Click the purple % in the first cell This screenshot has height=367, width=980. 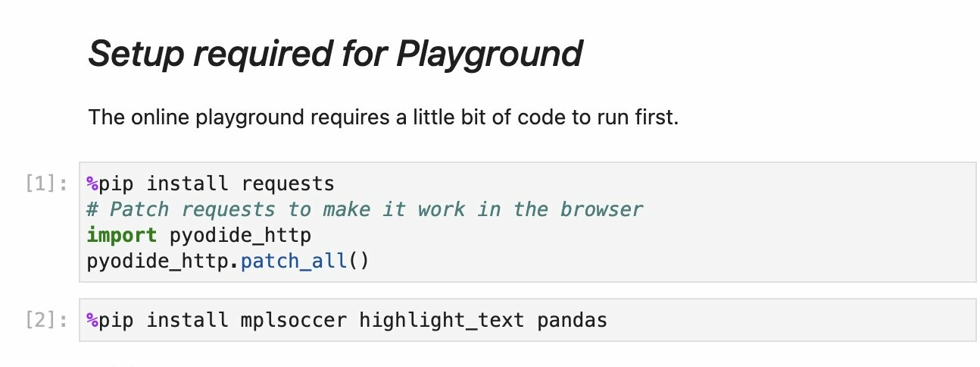click(x=92, y=183)
